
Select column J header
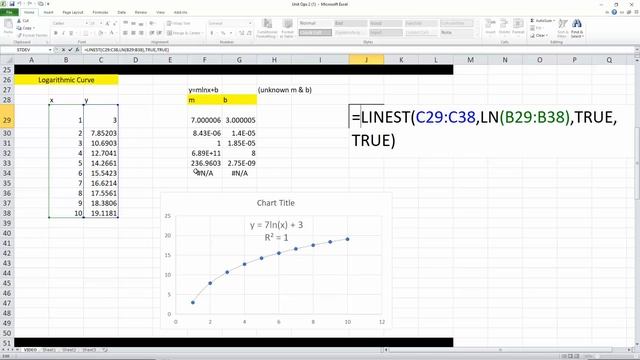(x=366, y=60)
